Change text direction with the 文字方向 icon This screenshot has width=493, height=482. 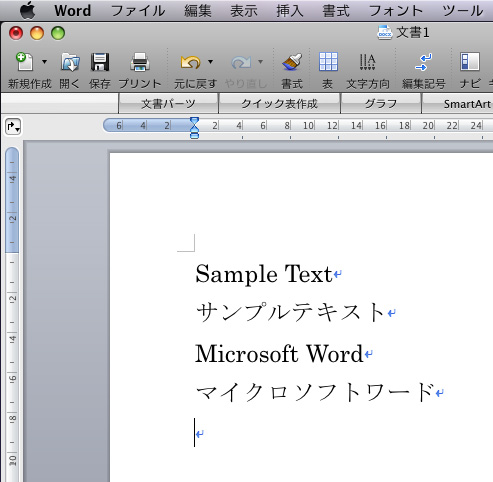367,62
